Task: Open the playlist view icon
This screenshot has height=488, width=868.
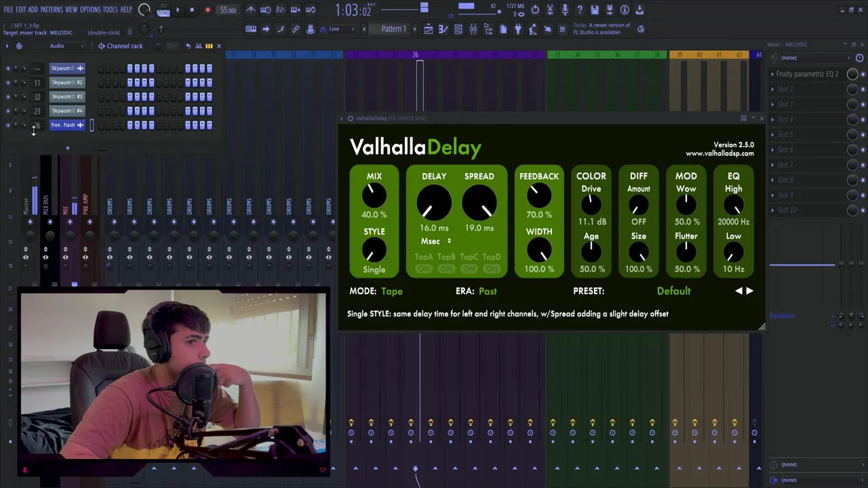Action: pos(428,29)
